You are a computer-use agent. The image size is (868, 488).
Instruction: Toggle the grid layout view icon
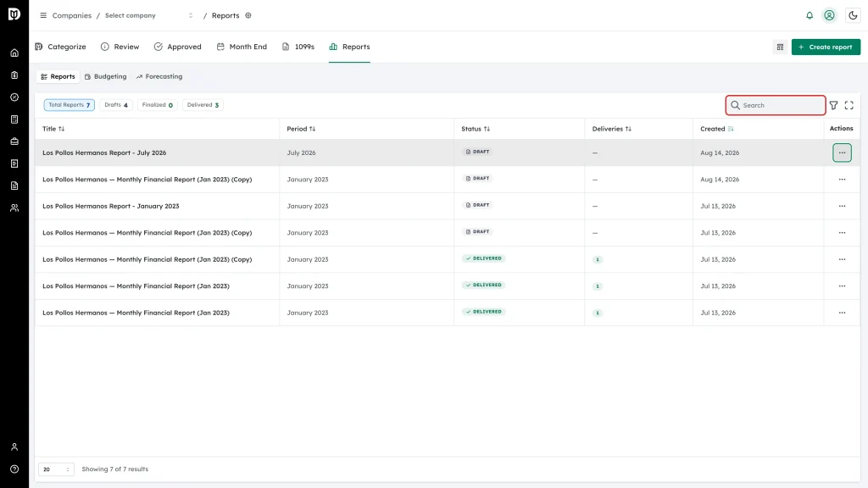point(780,47)
